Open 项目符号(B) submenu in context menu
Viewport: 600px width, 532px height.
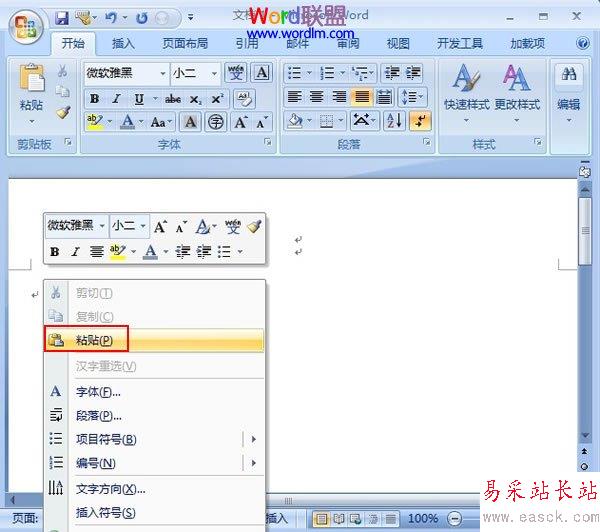coord(154,439)
